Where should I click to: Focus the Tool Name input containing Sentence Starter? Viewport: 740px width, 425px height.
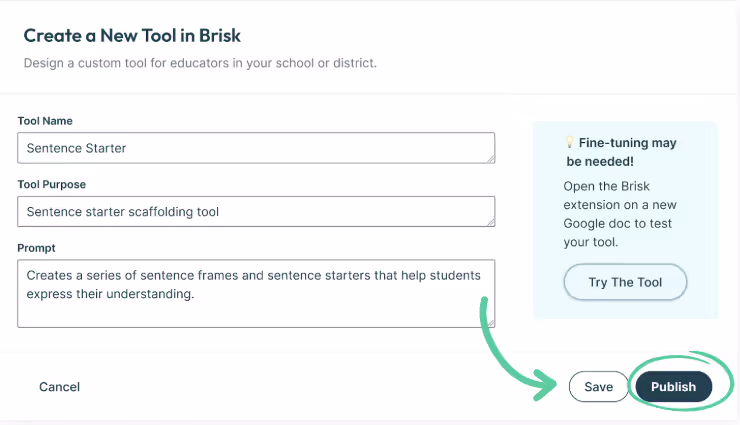click(x=255, y=148)
